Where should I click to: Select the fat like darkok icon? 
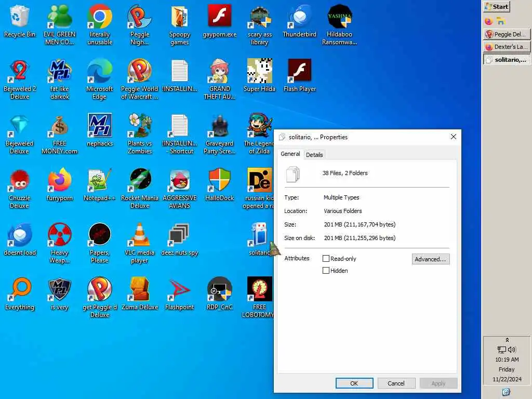[59, 79]
